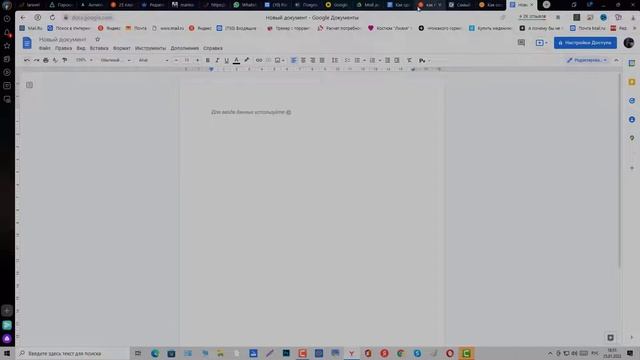Screen dimensions: 640x360
Task: Click the font size field
Action: point(187,60)
